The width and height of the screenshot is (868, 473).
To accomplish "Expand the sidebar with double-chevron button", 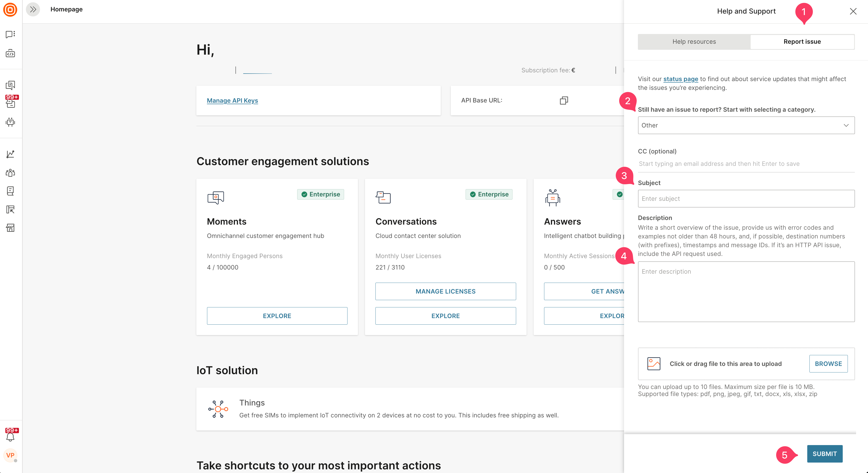I will tap(33, 9).
